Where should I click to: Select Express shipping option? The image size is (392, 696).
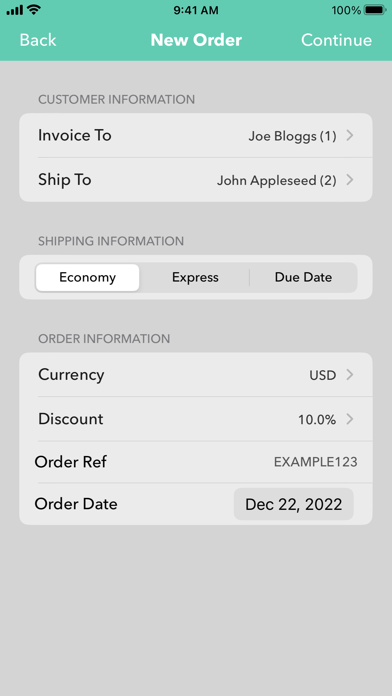[195, 277]
